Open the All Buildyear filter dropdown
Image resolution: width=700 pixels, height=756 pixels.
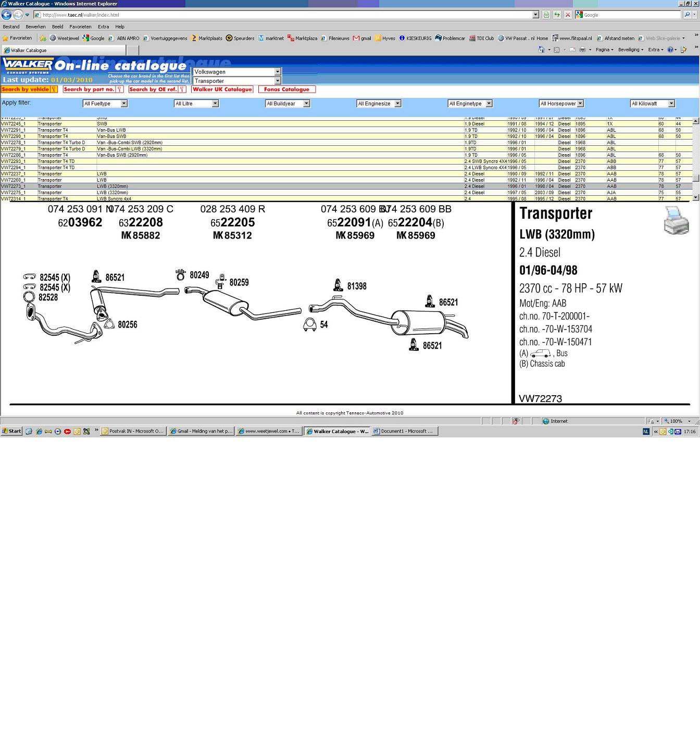point(287,104)
